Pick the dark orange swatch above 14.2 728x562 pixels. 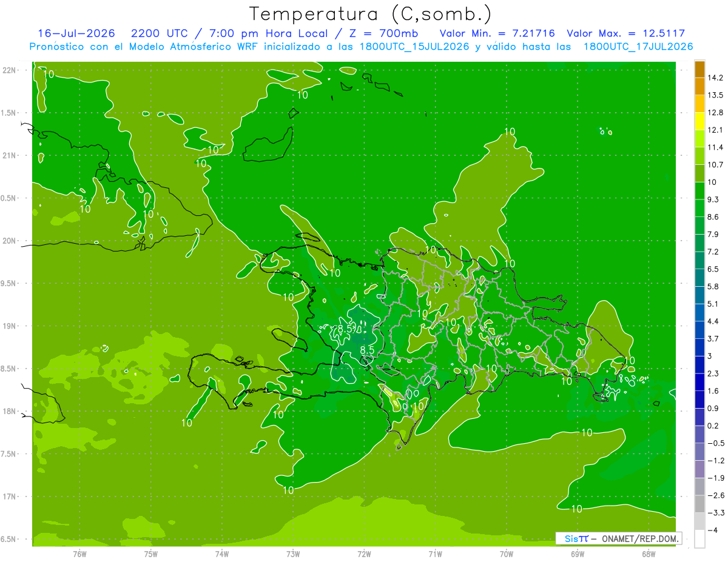699,70
